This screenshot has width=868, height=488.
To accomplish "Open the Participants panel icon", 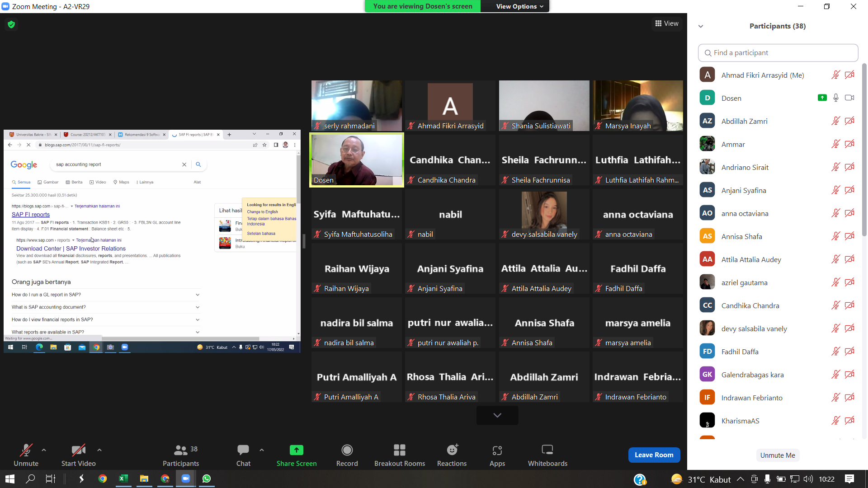I will (x=180, y=450).
